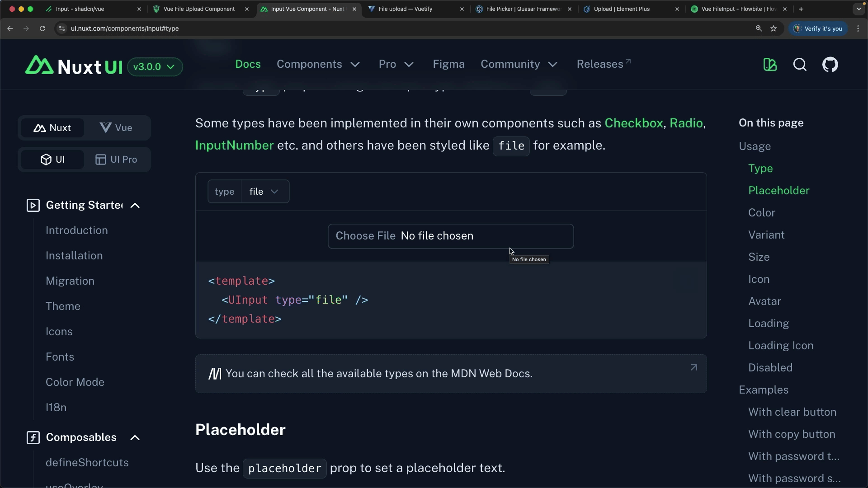868x488 pixels.
Task: Open the Chrome three-dot menu
Action: (x=858, y=28)
